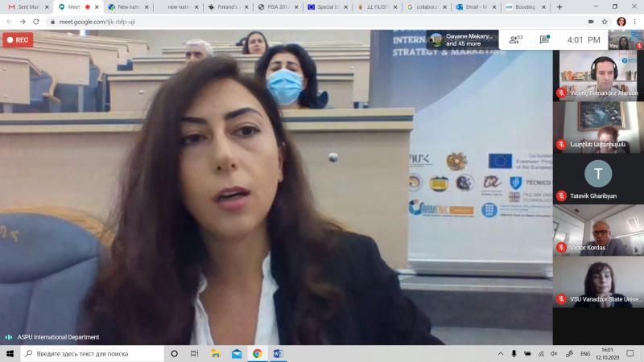The height and width of the screenshot is (362, 644).
Task: Open Microsoft Word from the taskbar
Action: [x=279, y=353]
